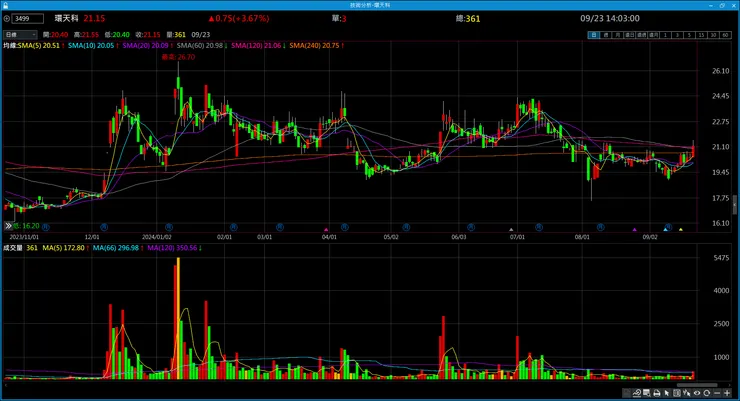
Task: Switch to the weekly (週) period tab
Action: click(606, 35)
